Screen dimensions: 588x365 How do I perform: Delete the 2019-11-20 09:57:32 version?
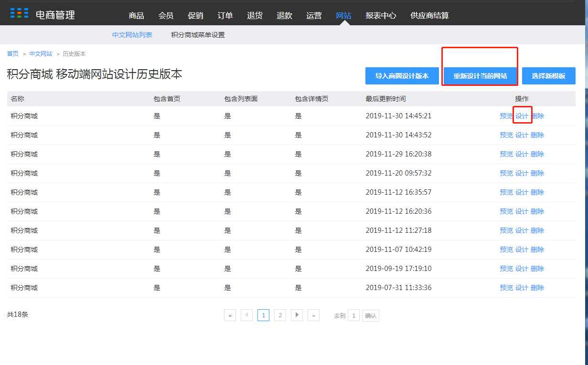coord(537,173)
